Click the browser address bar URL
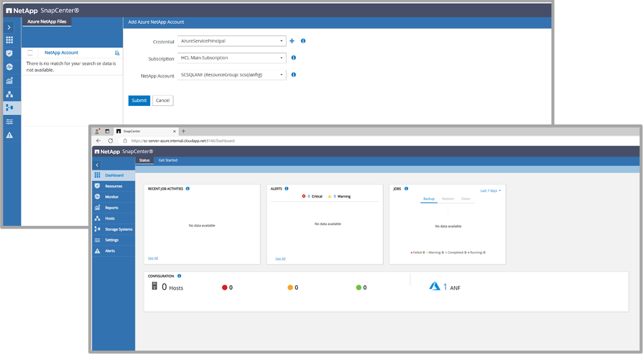Image resolution: width=644 pixels, height=355 pixels. point(183,141)
